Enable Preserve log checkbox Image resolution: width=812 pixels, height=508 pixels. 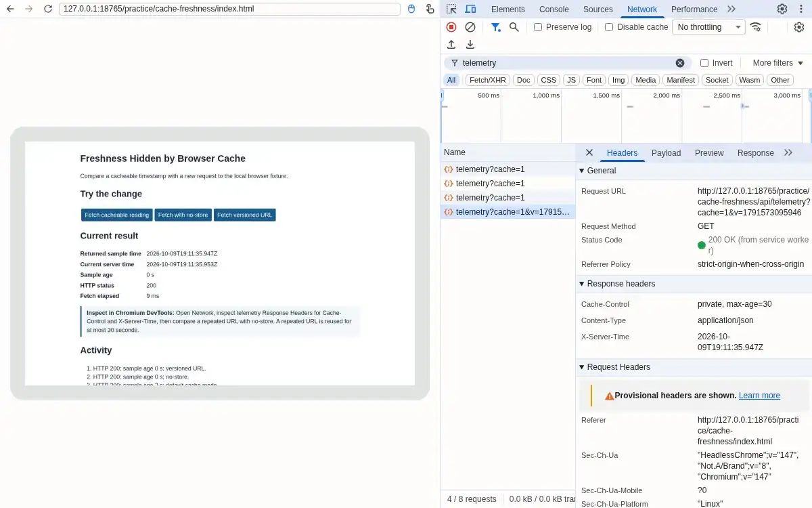coord(538,27)
